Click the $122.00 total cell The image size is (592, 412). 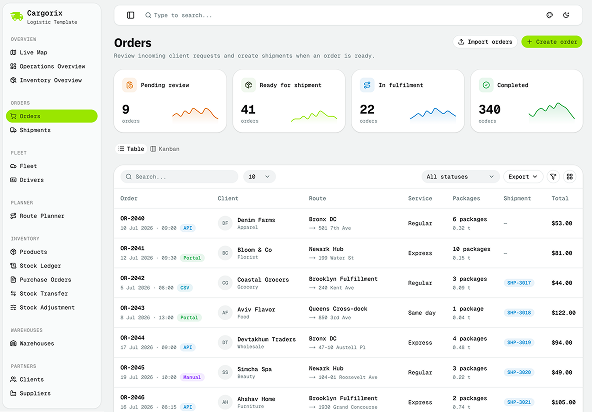[563, 313]
